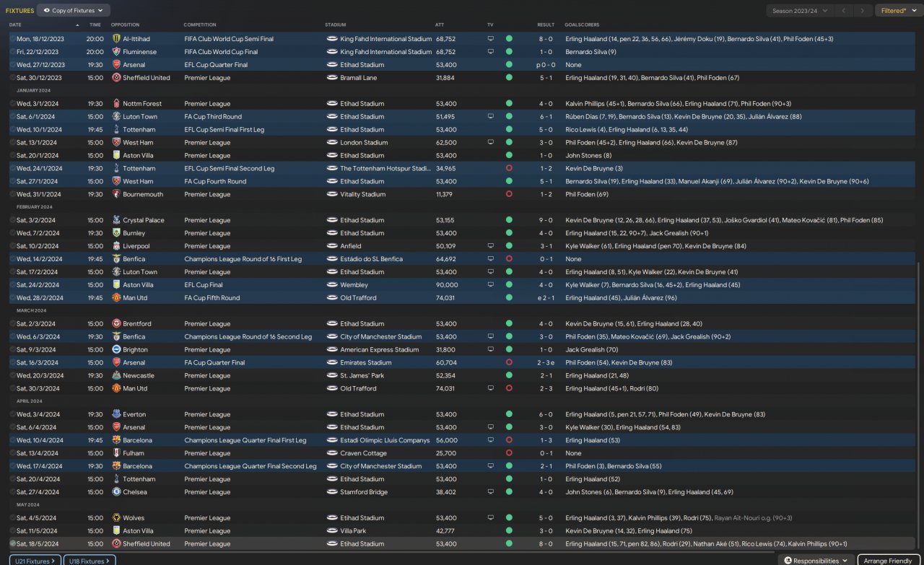The height and width of the screenshot is (565, 924).
Task: Click red loss indicator on the Fulham fixture
Action: pyautogui.click(x=509, y=454)
